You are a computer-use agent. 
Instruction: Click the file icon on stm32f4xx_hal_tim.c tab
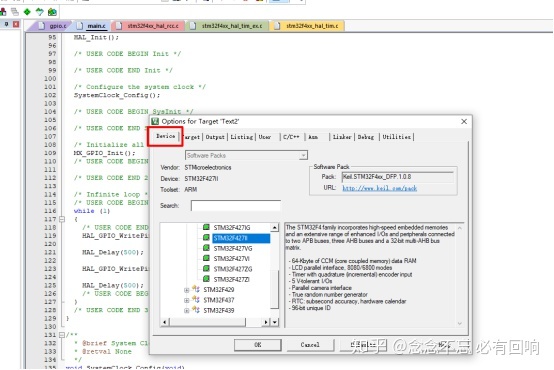(277, 26)
